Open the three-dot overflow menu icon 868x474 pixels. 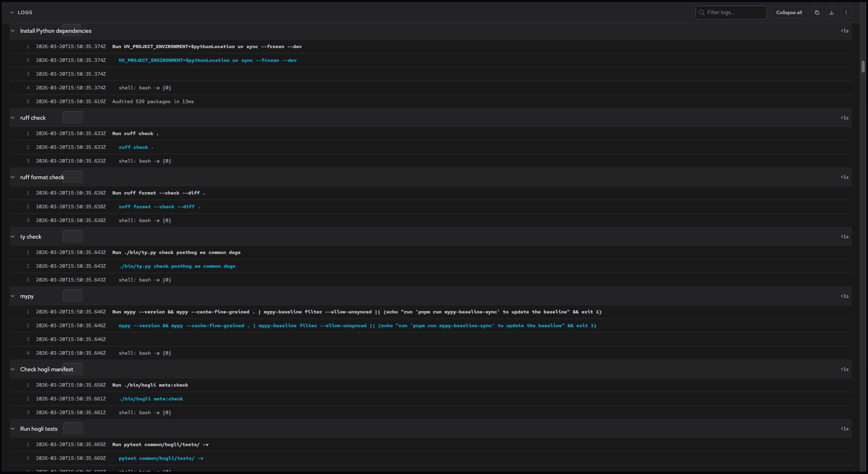point(846,12)
